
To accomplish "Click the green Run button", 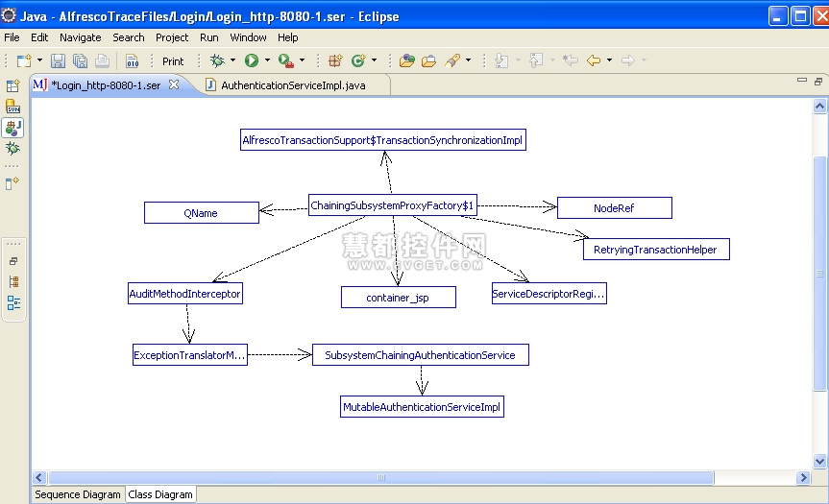I will (x=252, y=60).
